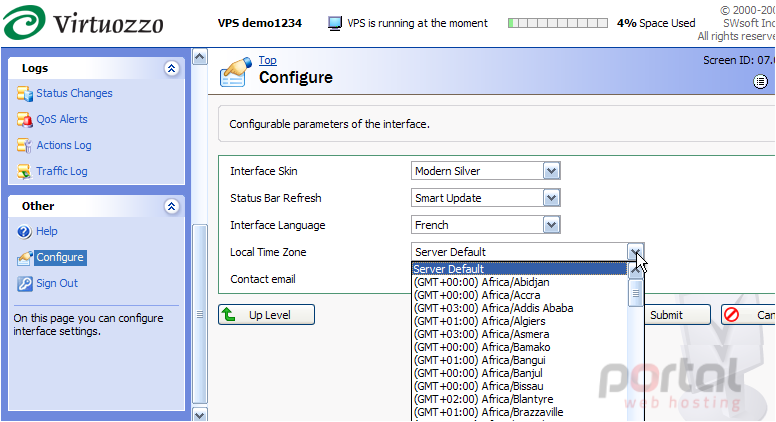The height and width of the screenshot is (422, 776).
Task: Click the QoS Alerts icon
Action: coord(25,119)
